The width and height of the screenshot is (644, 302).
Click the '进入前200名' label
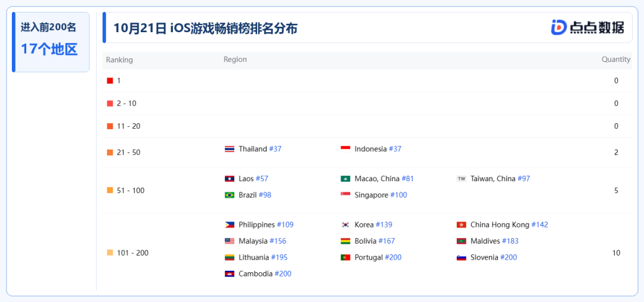48,27
